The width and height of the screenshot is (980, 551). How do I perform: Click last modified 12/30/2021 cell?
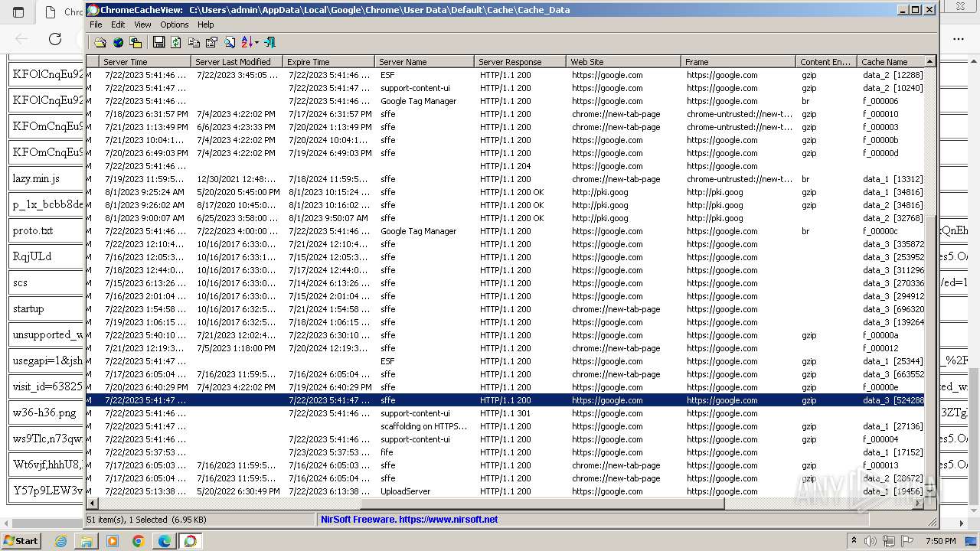click(237, 179)
